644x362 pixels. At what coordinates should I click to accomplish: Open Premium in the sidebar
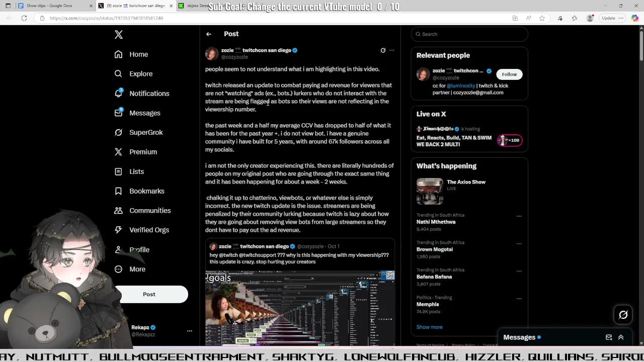135,152
